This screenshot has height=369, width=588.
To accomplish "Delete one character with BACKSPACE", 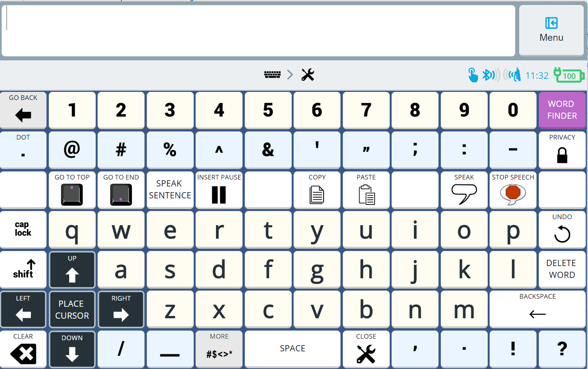I will pyautogui.click(x=538, y=309).
